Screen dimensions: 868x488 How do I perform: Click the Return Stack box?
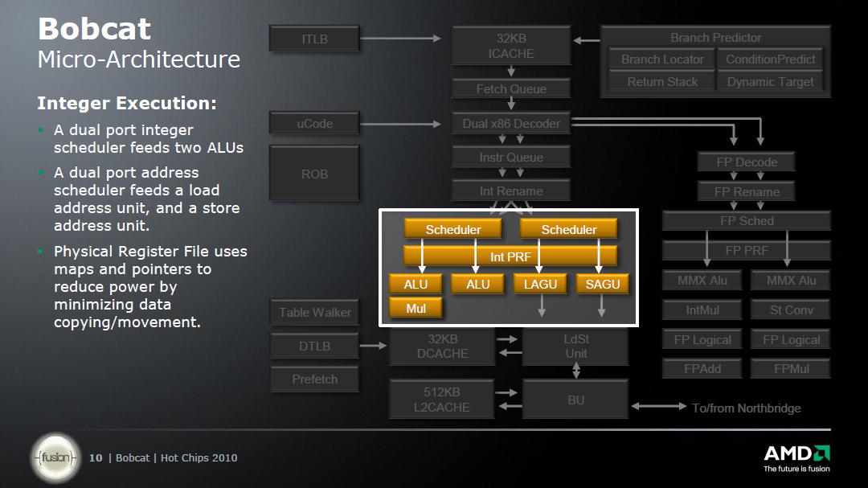tap(662, 82)
